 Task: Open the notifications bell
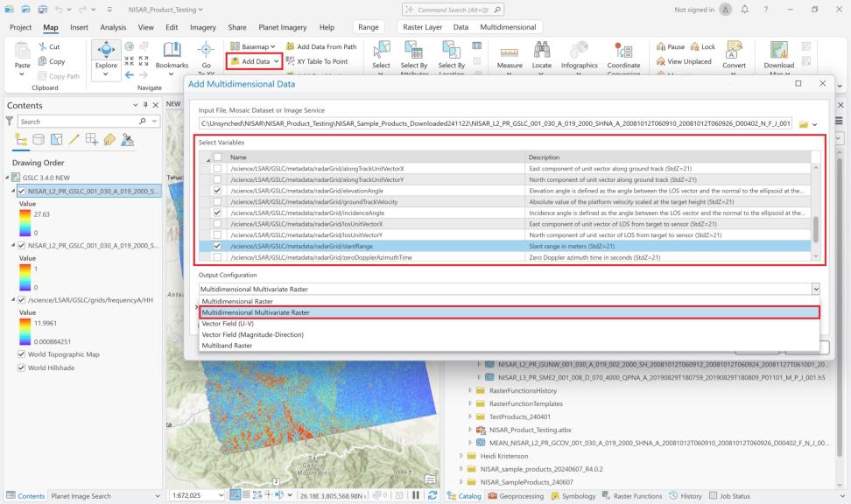click(x=744, y=10)
